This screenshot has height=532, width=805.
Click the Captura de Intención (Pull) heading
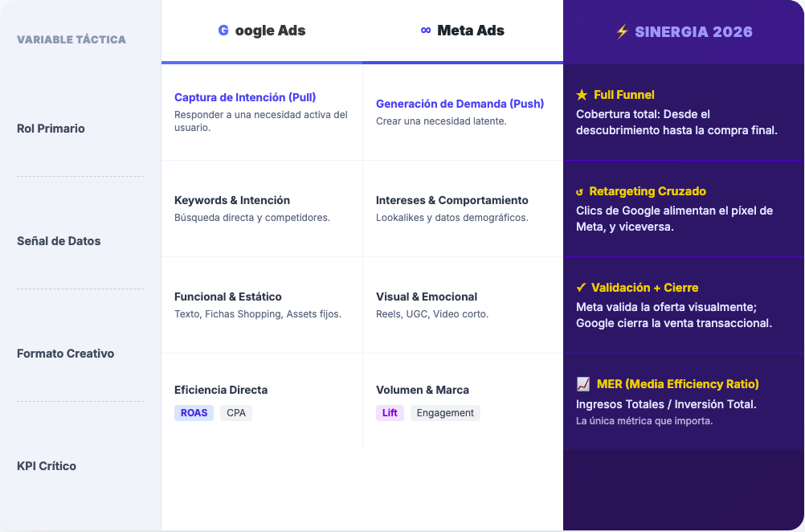[245, 97]
